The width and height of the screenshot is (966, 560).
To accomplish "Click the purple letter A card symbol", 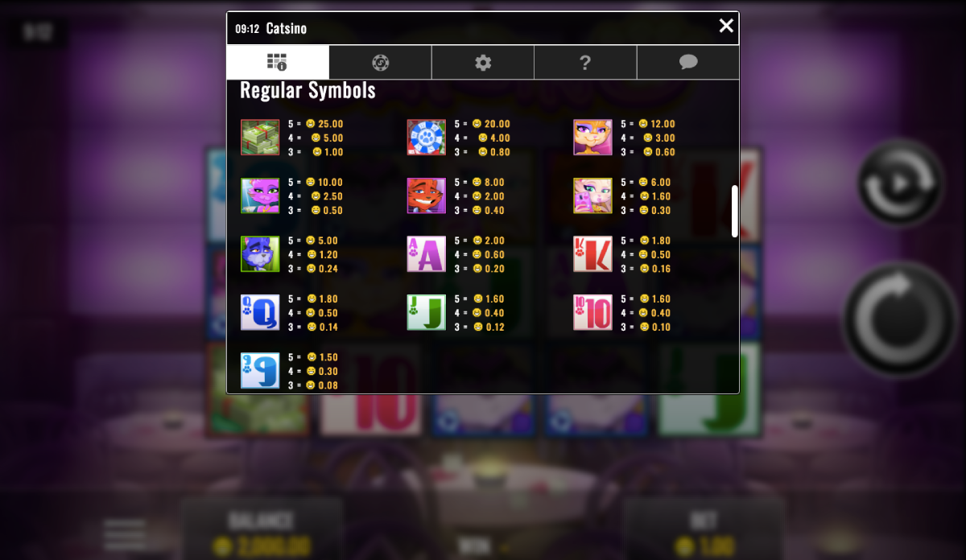I will 427,253.
